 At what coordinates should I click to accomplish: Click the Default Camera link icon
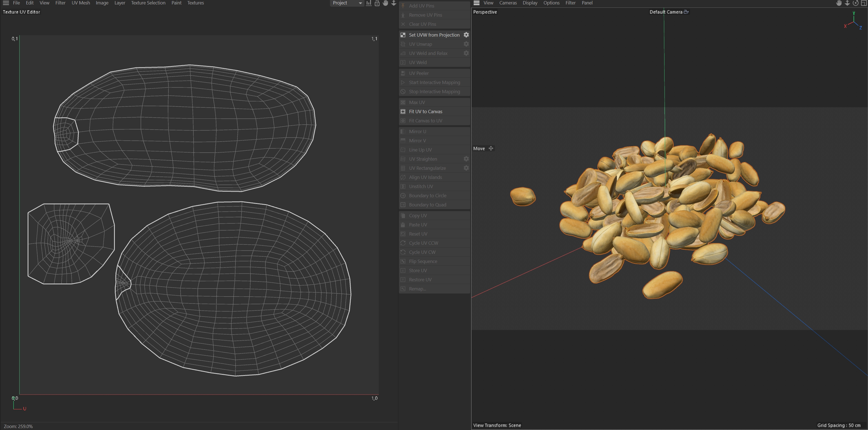686,12
